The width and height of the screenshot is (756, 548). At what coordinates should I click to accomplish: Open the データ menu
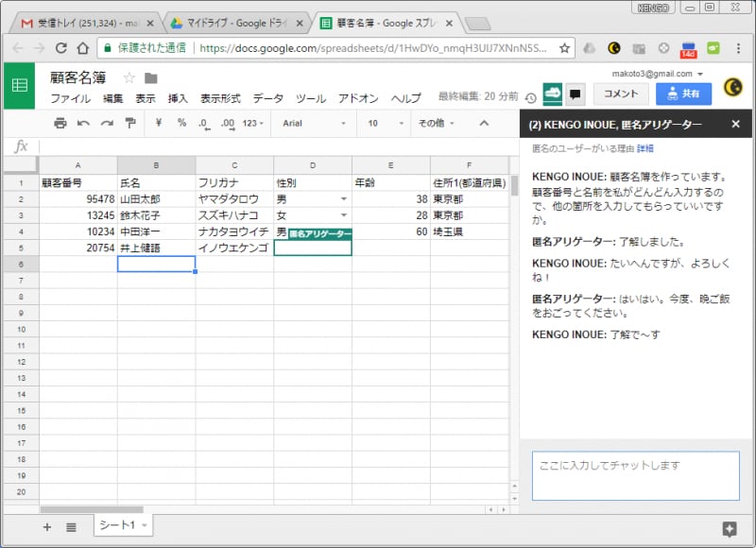coord(268,98)
